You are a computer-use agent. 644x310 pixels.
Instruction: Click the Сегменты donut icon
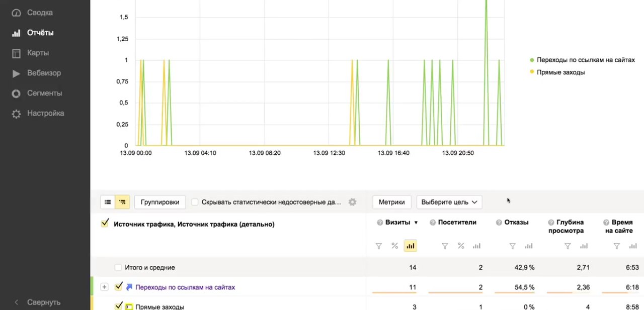pos(17,93)
